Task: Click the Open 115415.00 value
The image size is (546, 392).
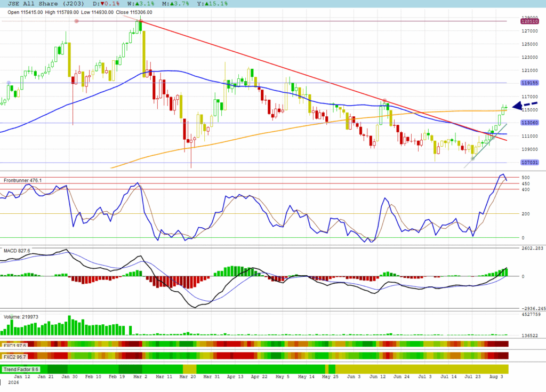Action: pos(25,12)
